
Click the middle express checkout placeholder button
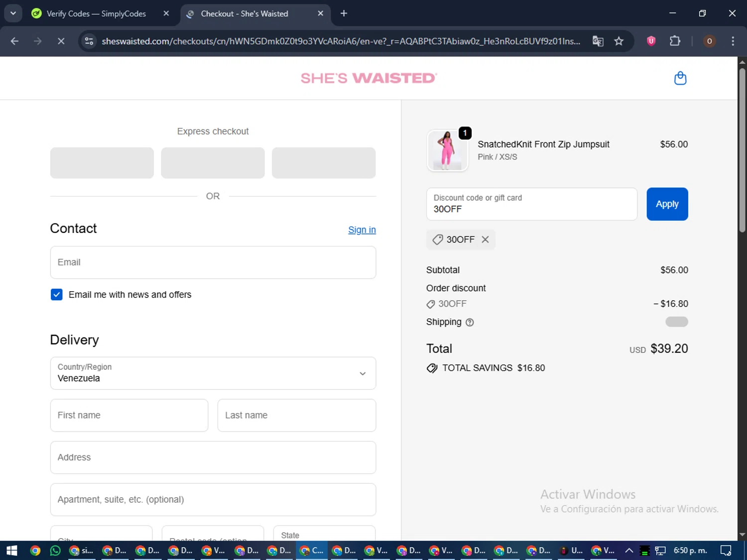click(x=213, y=163)
